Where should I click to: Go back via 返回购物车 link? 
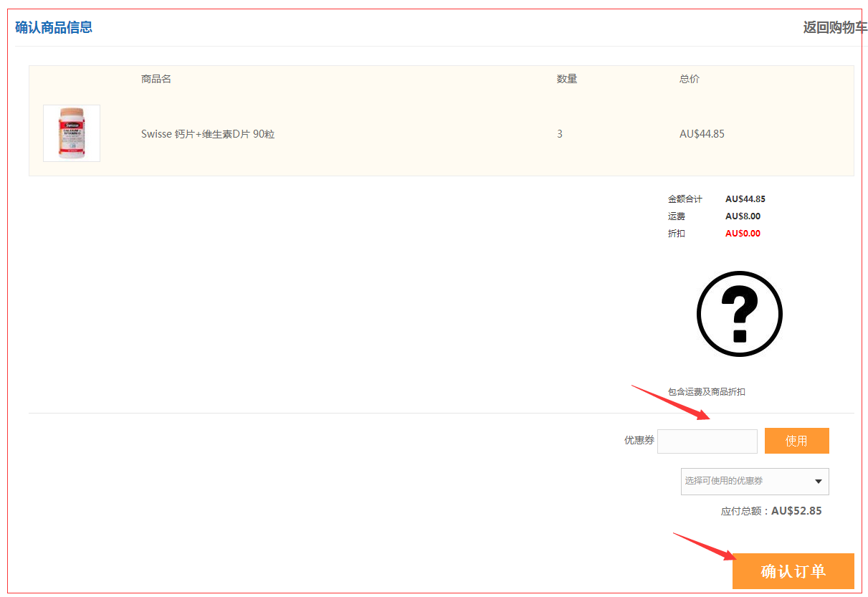[834, 28]
